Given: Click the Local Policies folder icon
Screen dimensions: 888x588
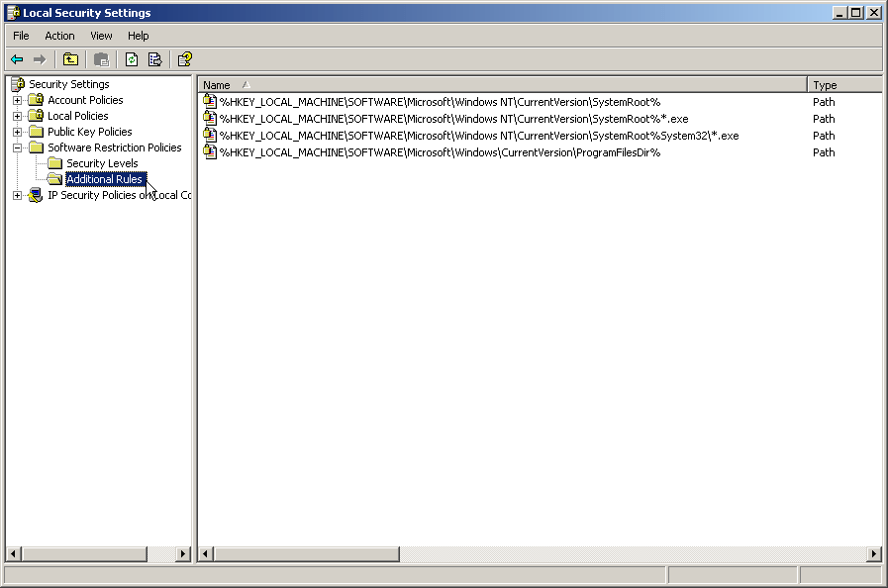Looking at the screenshot, I should [37, 116].
